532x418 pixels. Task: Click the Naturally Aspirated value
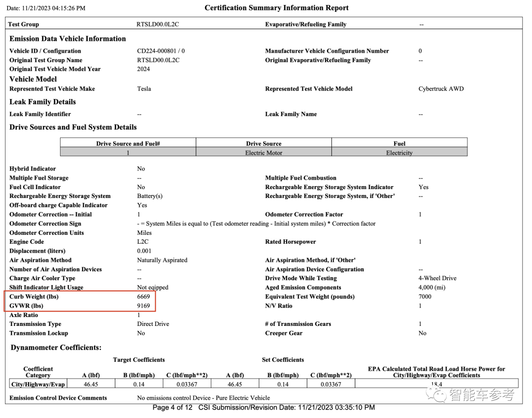(162, 260)
